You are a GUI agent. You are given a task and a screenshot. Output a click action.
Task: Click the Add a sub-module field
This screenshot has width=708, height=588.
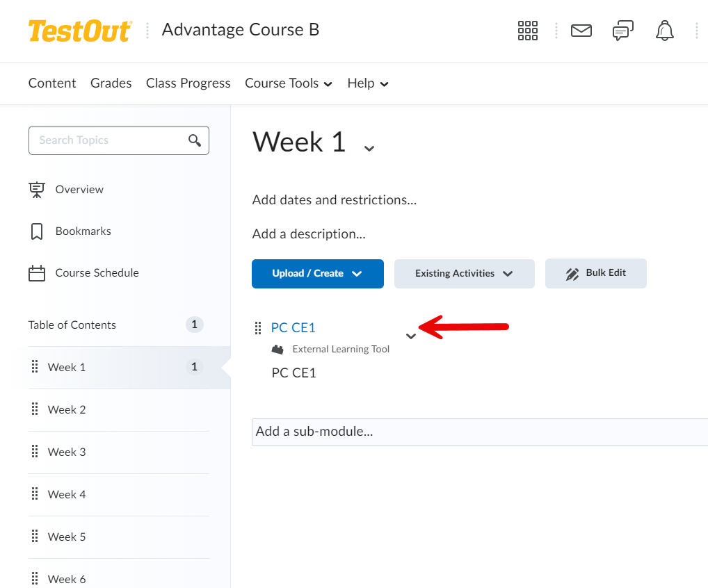[x=479, y=432]
